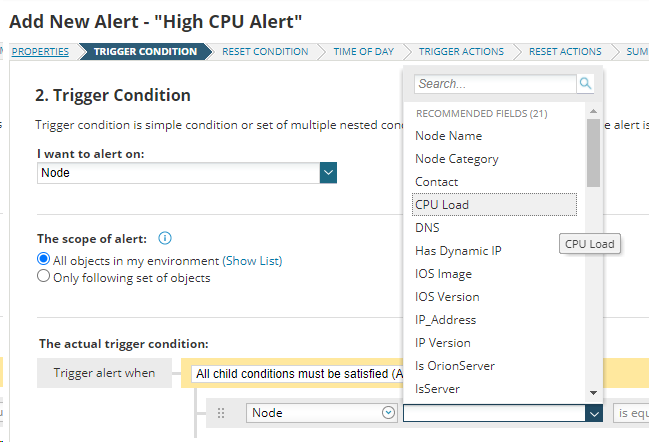Open the Time of Day step
The width and height of the screenshot is (649, 442).
[x=364, y=51]
